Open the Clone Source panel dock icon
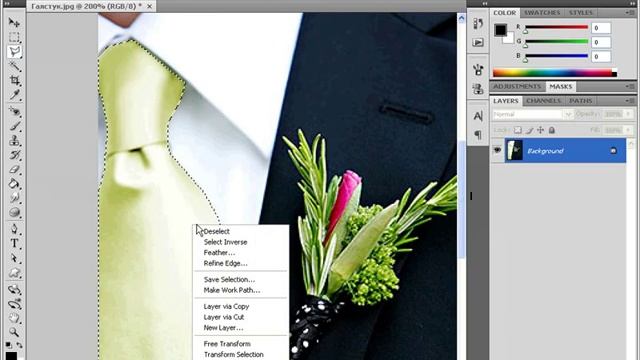Viewport: 640px width, 360px height. [x=478, y=88]
